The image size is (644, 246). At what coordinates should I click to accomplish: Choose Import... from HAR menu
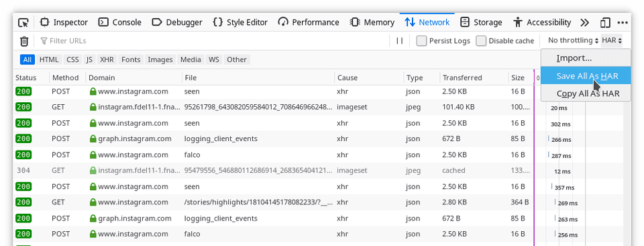click(x=586, y=58)
